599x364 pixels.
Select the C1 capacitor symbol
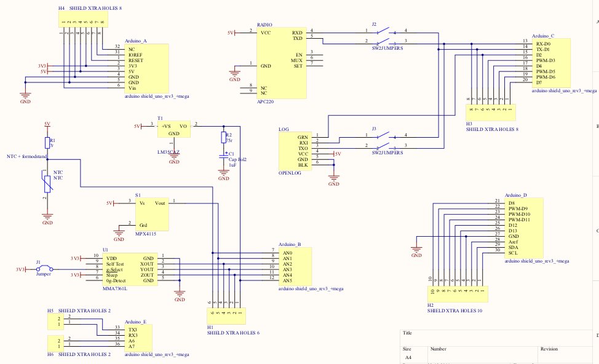[x=224, y=158]
